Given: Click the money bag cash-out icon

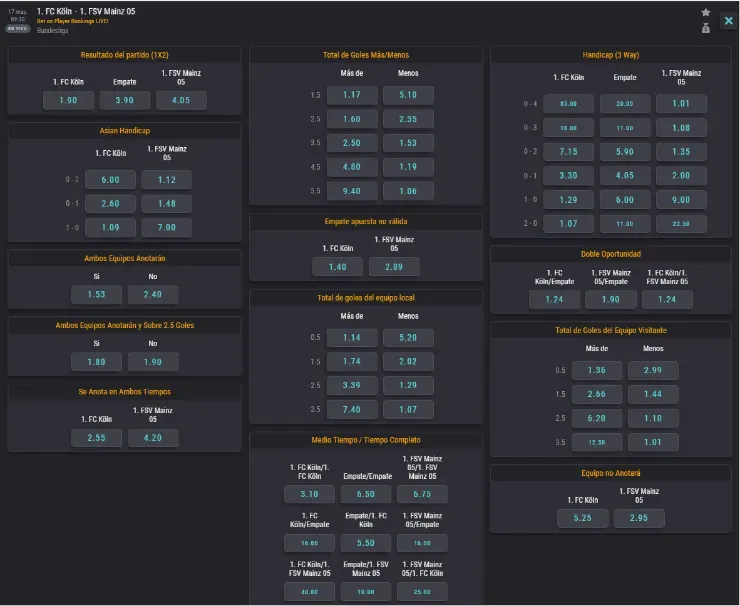Looking at the screenshot, I should pyautogui.click(x=706, y=28).
